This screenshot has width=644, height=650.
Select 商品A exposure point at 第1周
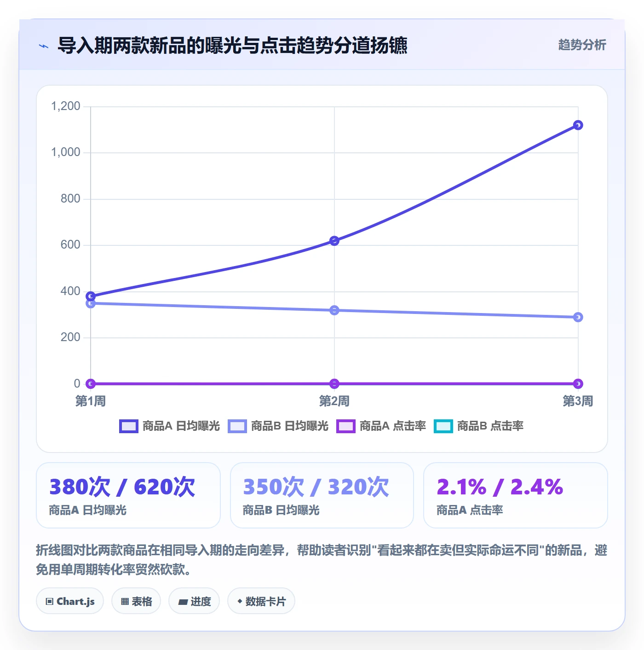[x=91, y=296]
